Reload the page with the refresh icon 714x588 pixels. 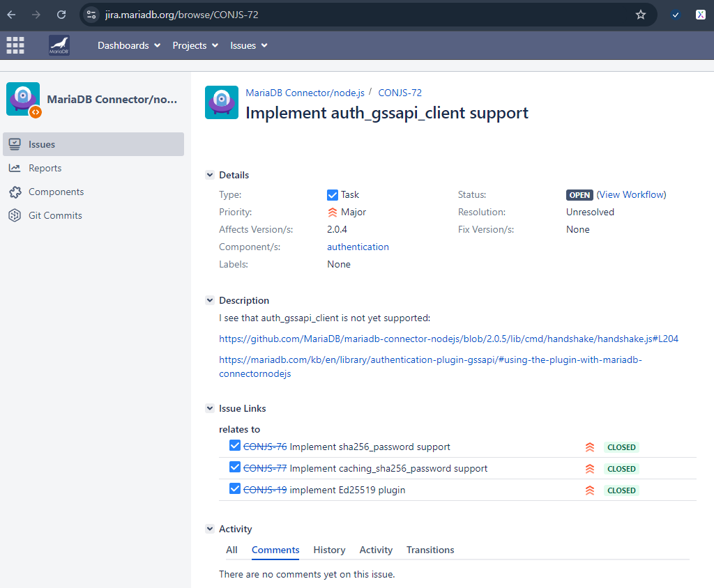coord(61,15)
